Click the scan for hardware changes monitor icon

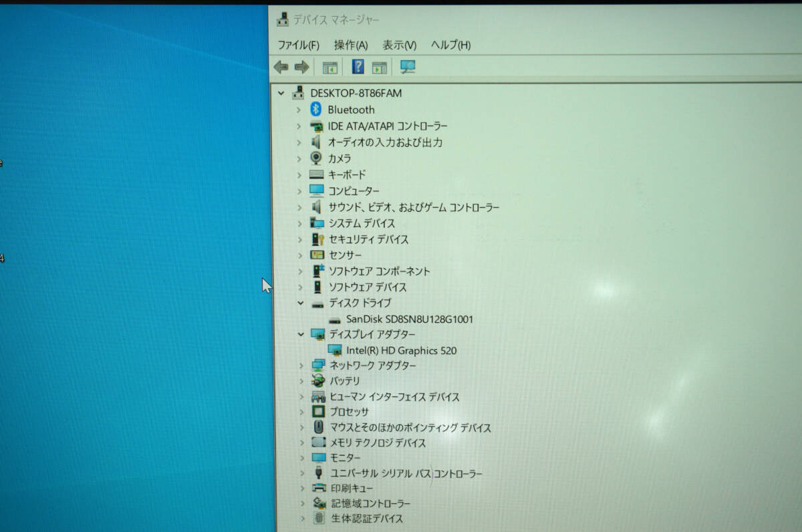click(408, 67)
